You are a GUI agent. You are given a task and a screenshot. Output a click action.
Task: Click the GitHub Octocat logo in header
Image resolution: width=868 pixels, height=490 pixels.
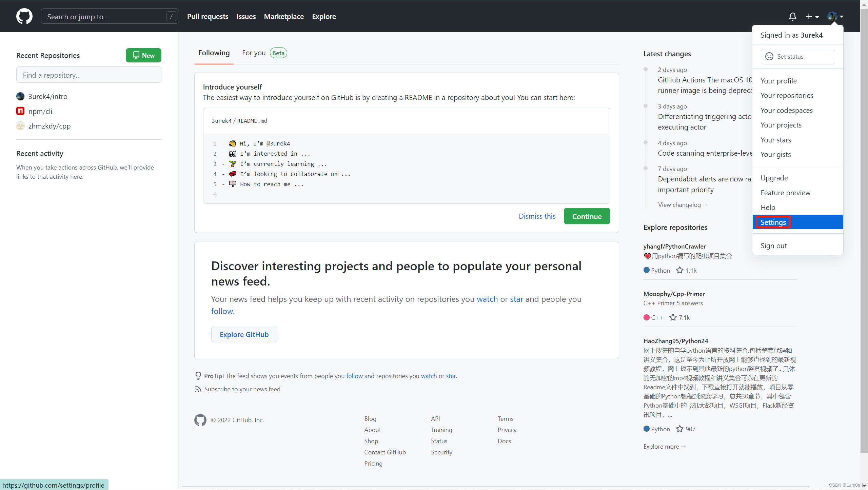pyautogui.click(x=24, y=16)
